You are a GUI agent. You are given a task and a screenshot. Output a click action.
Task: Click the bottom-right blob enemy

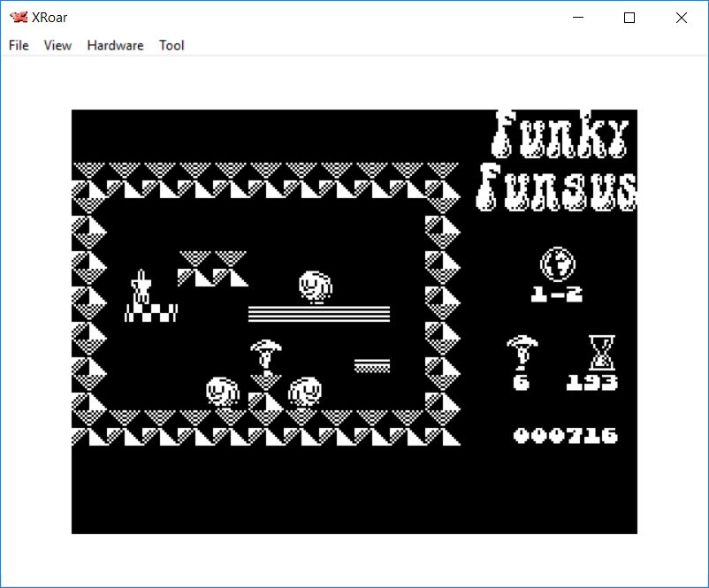(305, 390)
